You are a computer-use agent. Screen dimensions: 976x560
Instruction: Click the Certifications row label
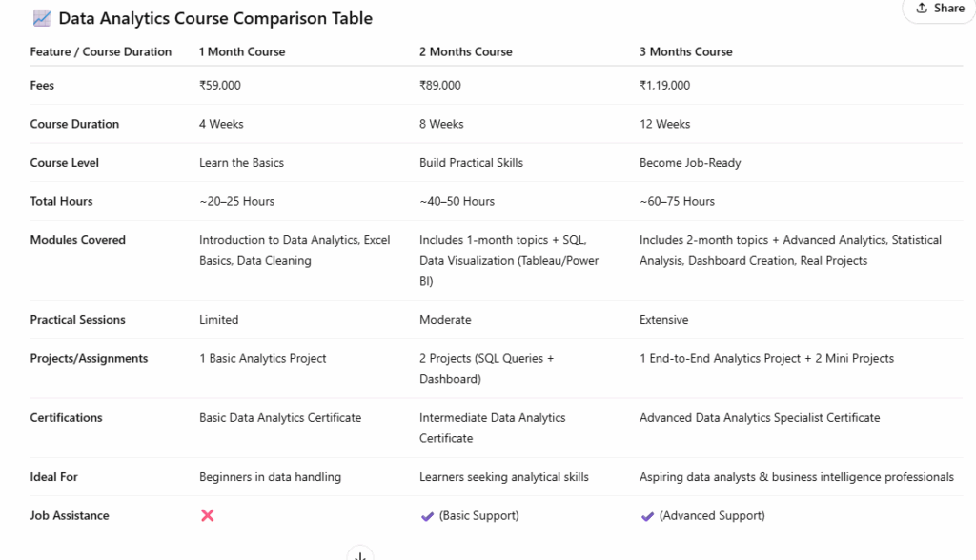point(66,417)
